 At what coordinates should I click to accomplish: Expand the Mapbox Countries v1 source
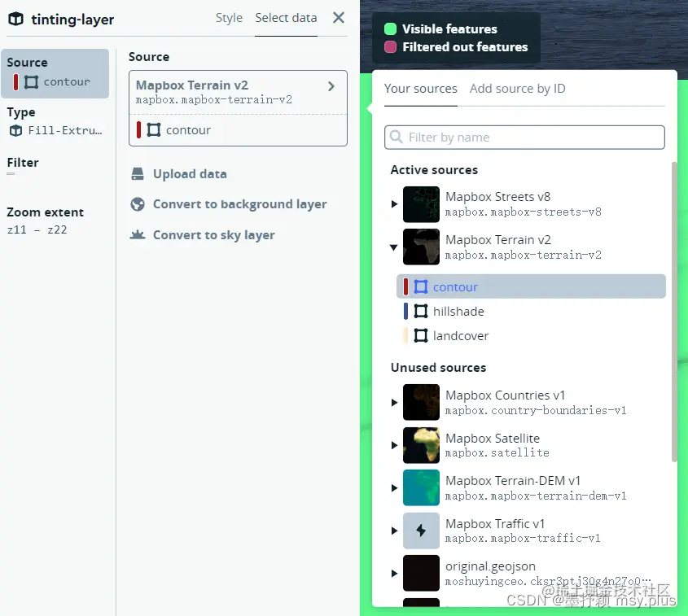(x=394, y=403)
